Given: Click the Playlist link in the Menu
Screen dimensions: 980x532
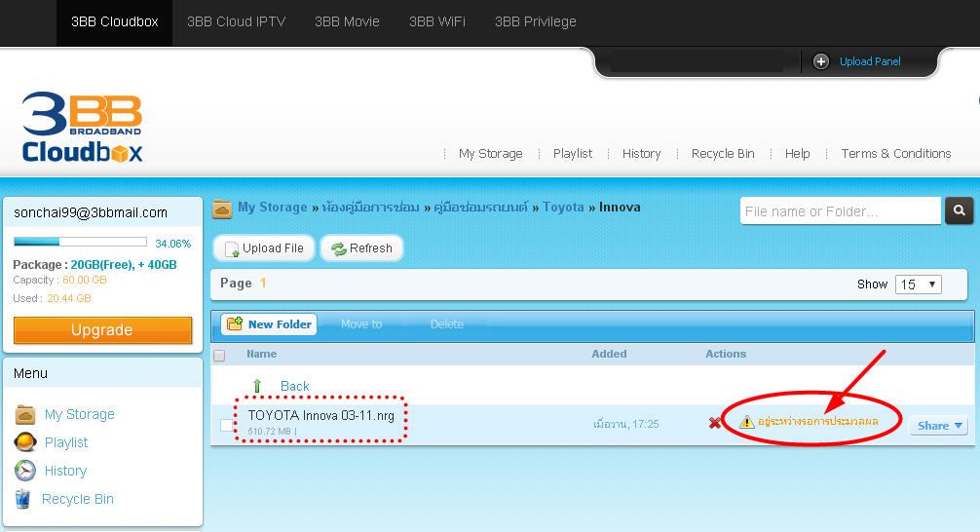Looking at the screenshot, I should (66, 442).
